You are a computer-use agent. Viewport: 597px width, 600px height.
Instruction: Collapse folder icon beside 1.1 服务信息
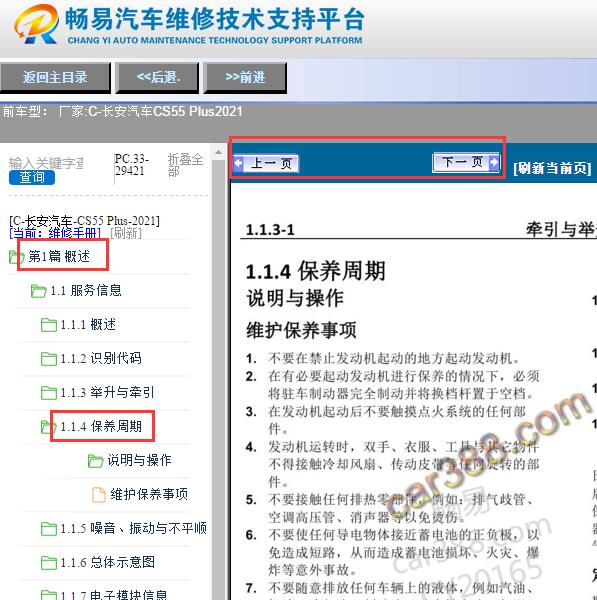tap(39, 291)
